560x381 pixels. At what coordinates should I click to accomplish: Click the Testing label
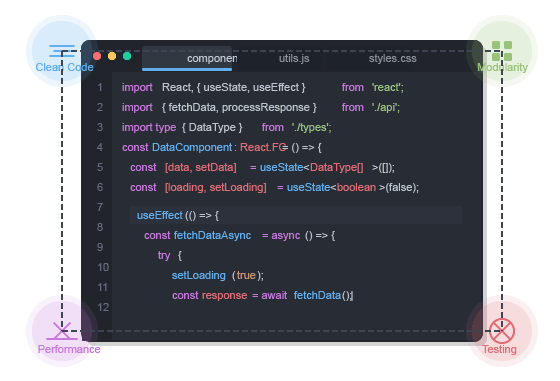tap(499, 349)
